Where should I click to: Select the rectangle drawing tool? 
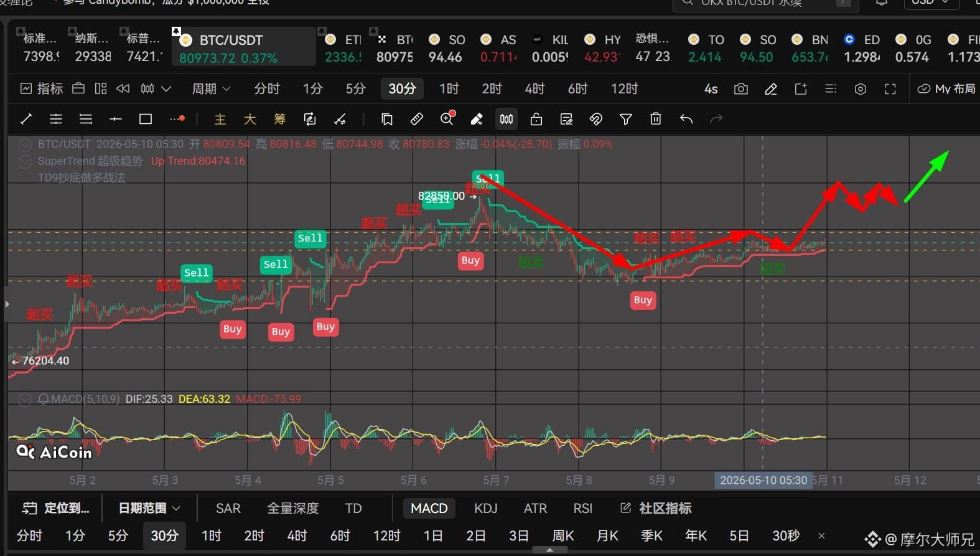[x=146, y=119]
